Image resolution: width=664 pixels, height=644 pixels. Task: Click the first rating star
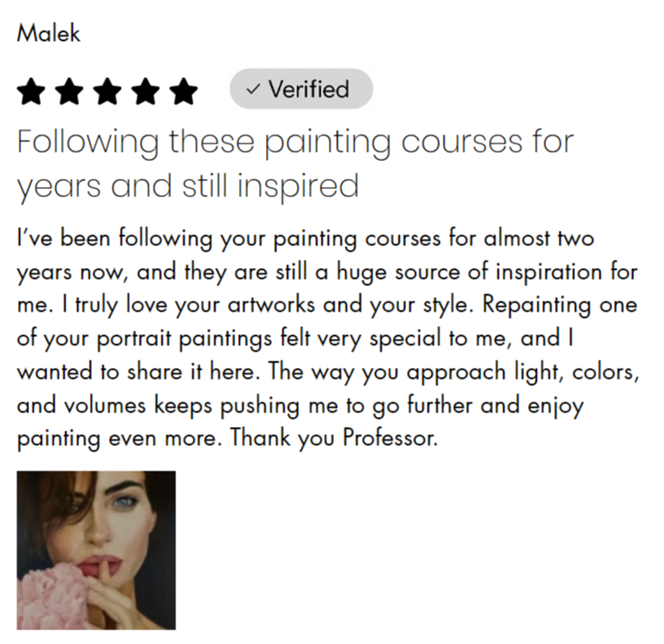tap(31, 91)
